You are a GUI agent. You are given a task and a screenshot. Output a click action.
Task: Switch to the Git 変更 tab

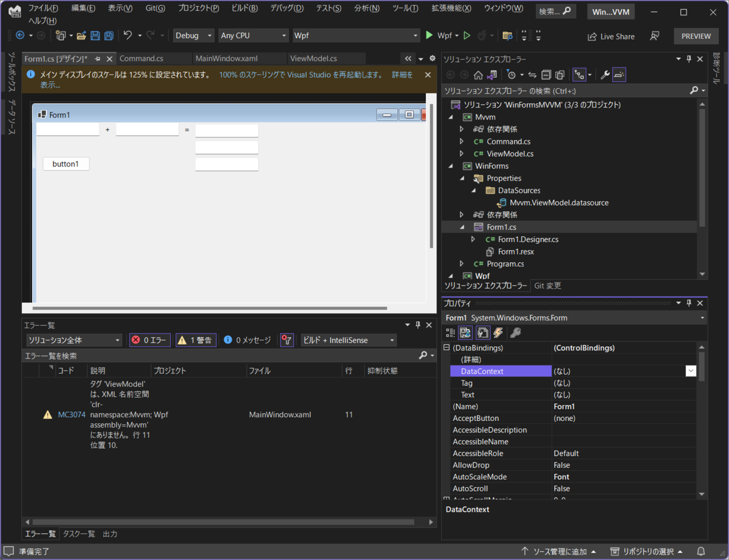(547, 285)
